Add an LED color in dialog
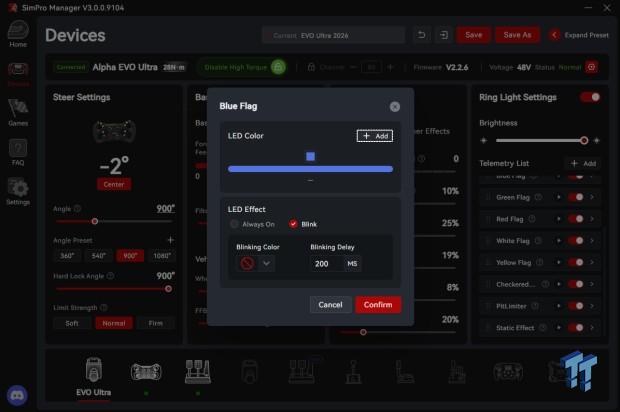 (375, 136)
